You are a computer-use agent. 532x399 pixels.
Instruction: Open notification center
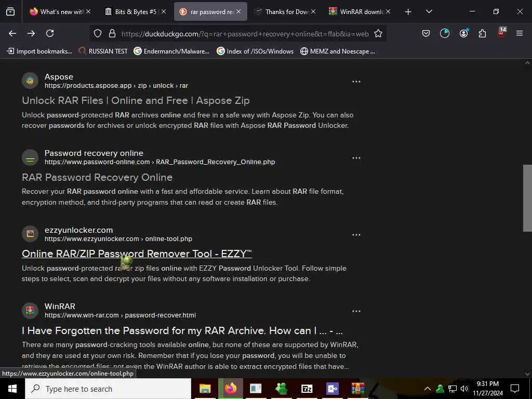[515, 389]
